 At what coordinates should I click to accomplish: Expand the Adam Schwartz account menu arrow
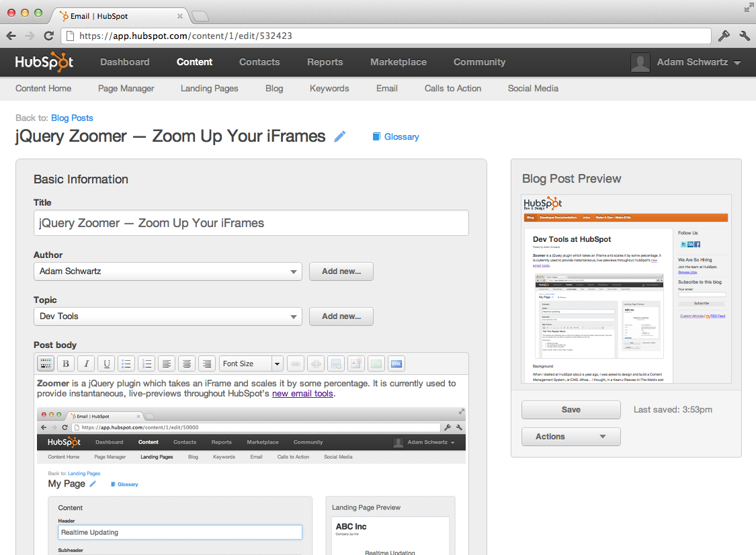click(x=737, y=62)
